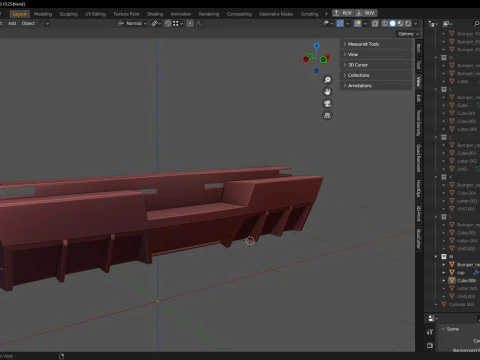Open the Object menu in viewport header

(28, 23)
